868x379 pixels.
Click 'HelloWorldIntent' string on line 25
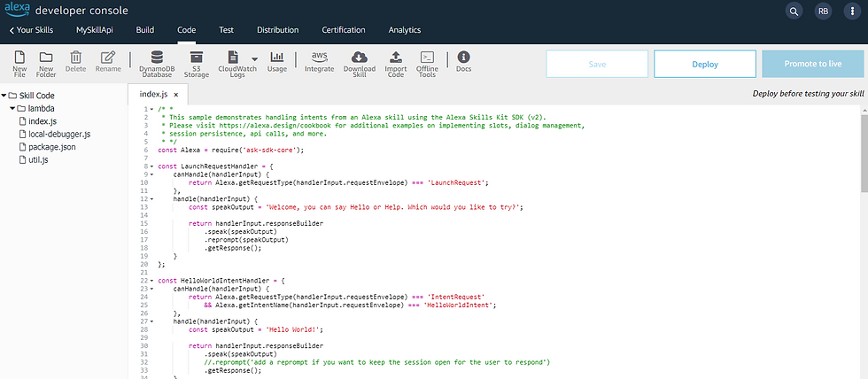pos(457,306)
